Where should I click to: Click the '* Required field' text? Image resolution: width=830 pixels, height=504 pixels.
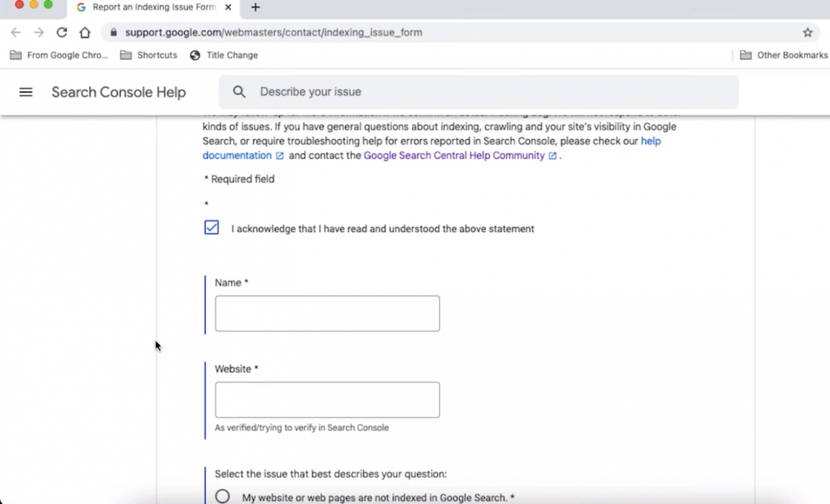tap(239, 179)
